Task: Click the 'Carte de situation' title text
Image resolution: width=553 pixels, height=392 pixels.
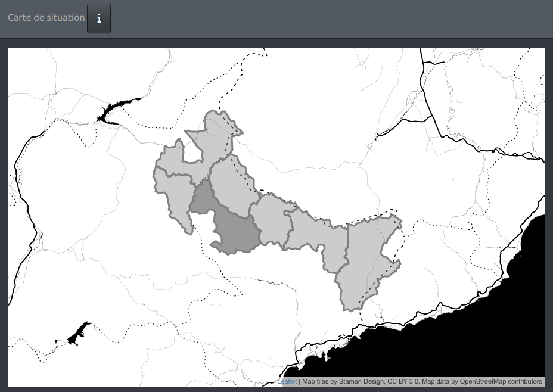Action: (x=46, y=18)
